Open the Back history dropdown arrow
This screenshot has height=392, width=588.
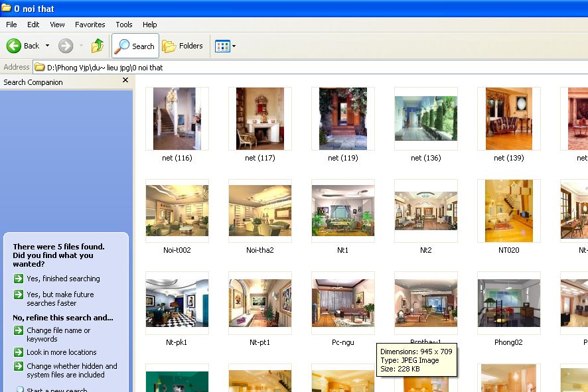[47, 46]
